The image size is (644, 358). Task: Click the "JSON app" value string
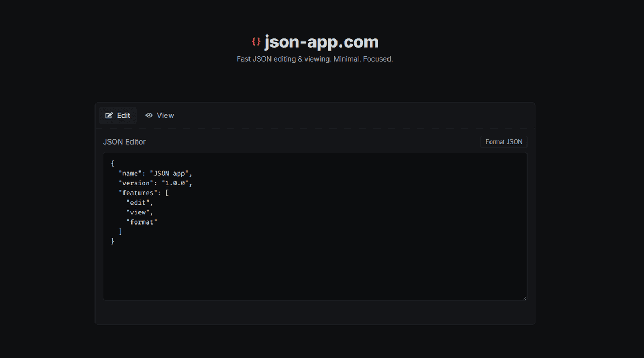tap(171, 173)
